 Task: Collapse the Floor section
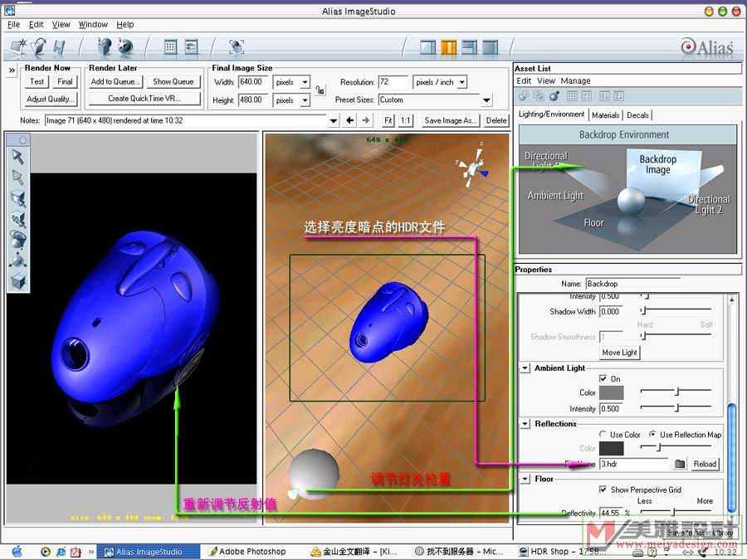coord(525,479)
